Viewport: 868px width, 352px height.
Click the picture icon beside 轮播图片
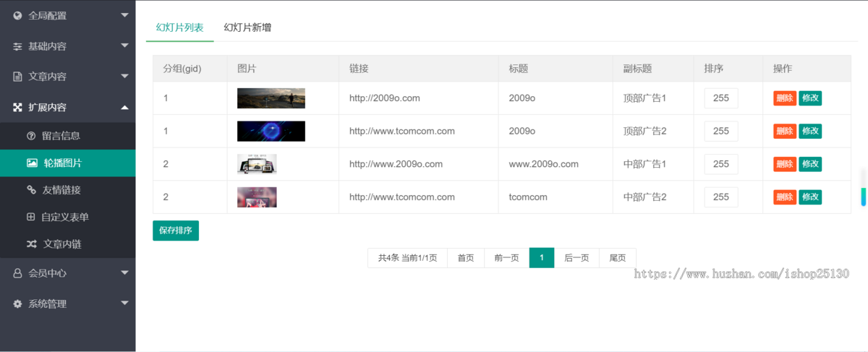tap(32, 163)
